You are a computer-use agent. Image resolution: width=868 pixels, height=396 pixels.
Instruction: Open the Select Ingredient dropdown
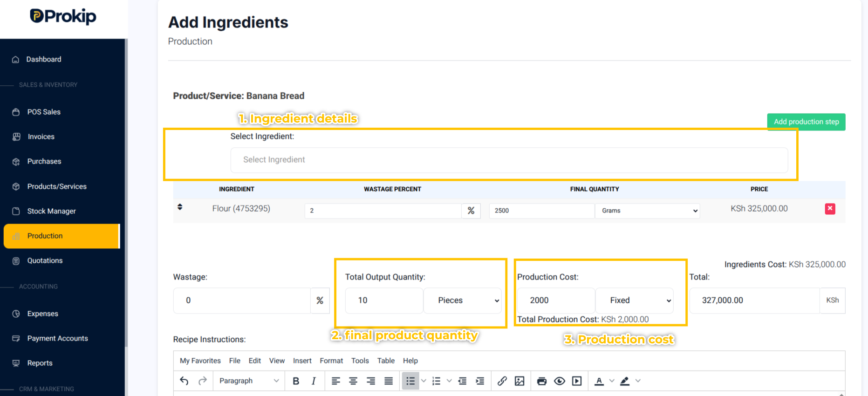coord(509,160)
